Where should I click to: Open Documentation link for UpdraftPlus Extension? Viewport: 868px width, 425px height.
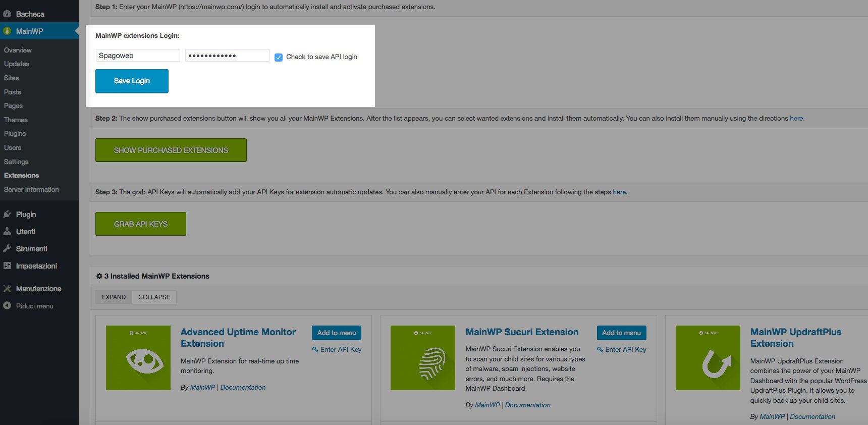(812, 416)
